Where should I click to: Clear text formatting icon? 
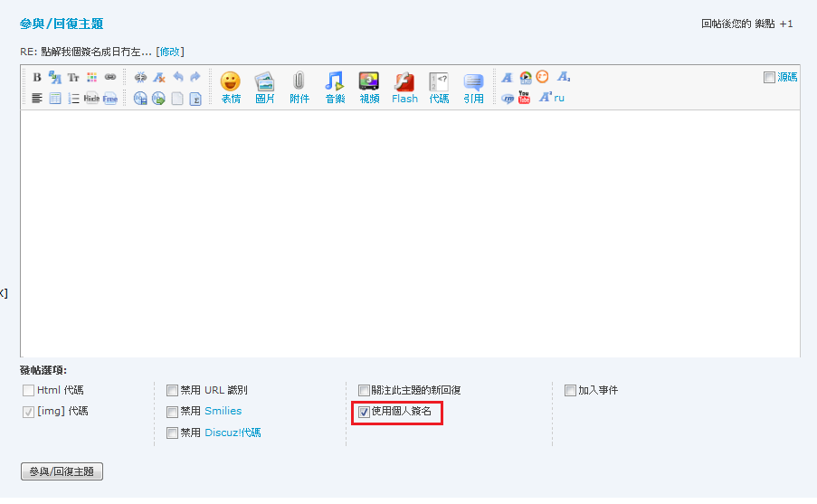159,77
